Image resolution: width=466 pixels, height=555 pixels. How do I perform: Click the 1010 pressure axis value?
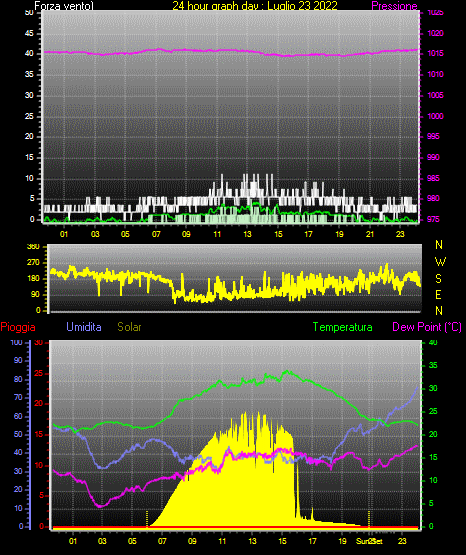435,74
